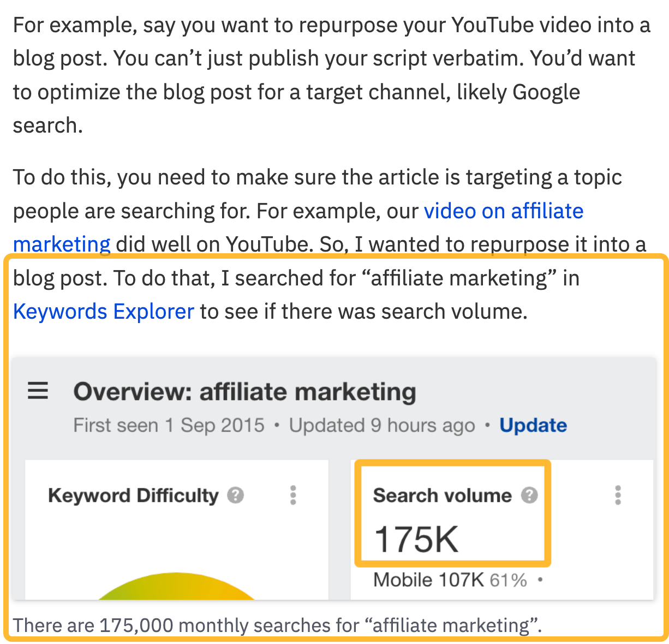Open the hamburger navigation menu
The height and width of the screenshot is (644, 669).
[37, 391]
